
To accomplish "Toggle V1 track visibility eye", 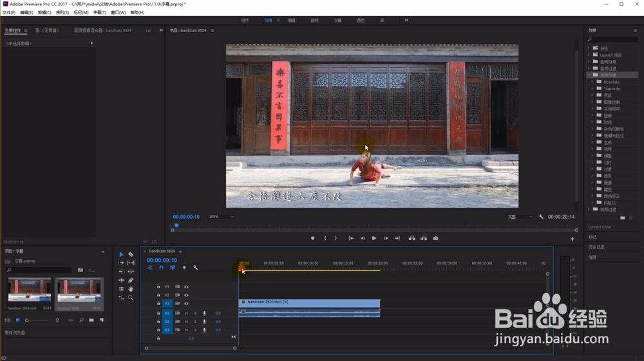I will click(x=186, y=304).
